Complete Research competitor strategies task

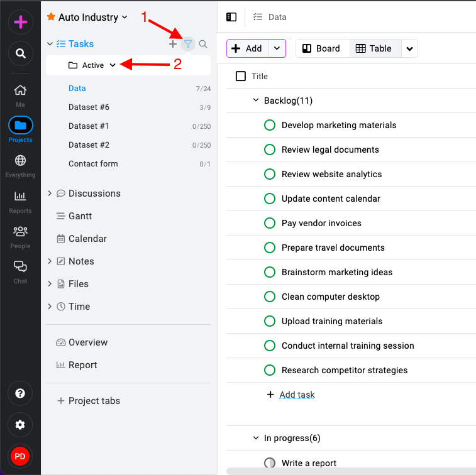click(270, 370)
